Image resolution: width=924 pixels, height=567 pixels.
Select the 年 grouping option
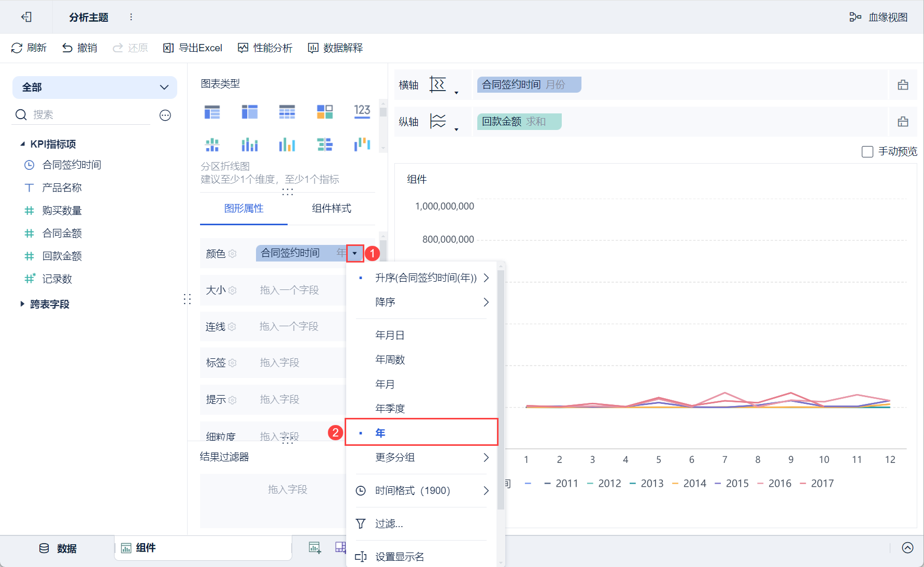tap(422, 433)
